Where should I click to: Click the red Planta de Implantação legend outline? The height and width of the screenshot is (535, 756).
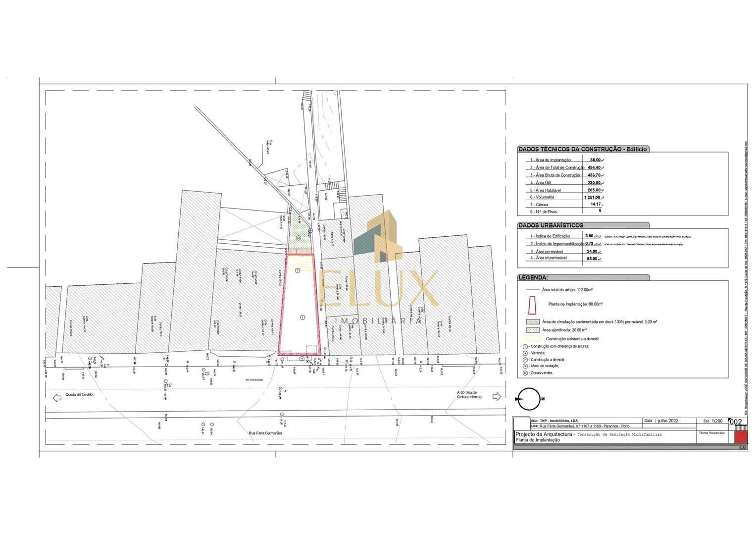pos(532,305)
